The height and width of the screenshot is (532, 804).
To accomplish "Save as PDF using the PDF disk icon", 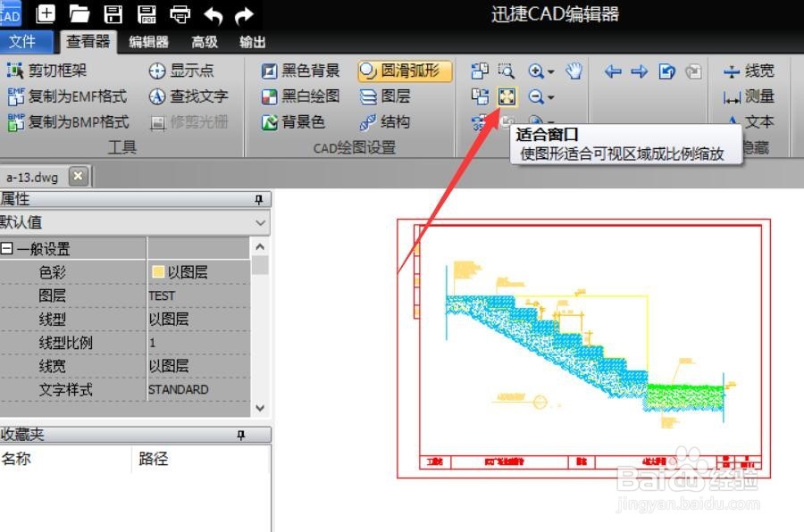I will tap(147, 14).
